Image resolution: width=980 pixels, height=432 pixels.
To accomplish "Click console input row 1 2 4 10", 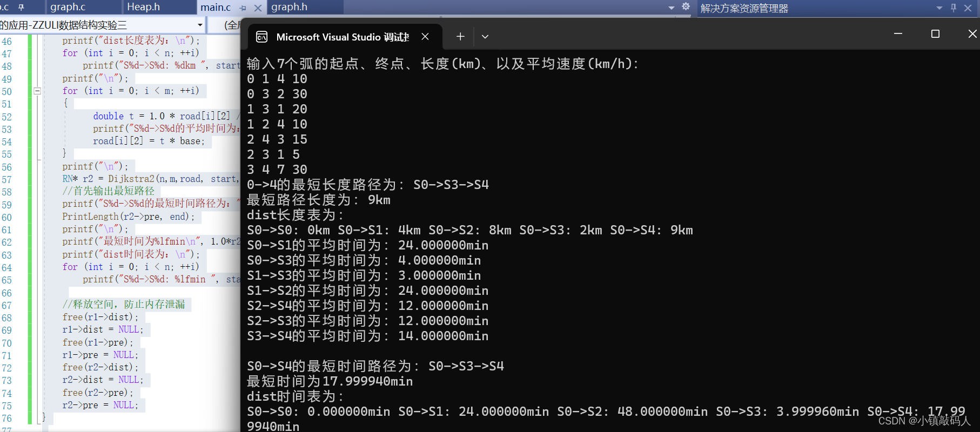I will (x=277, y=124).
